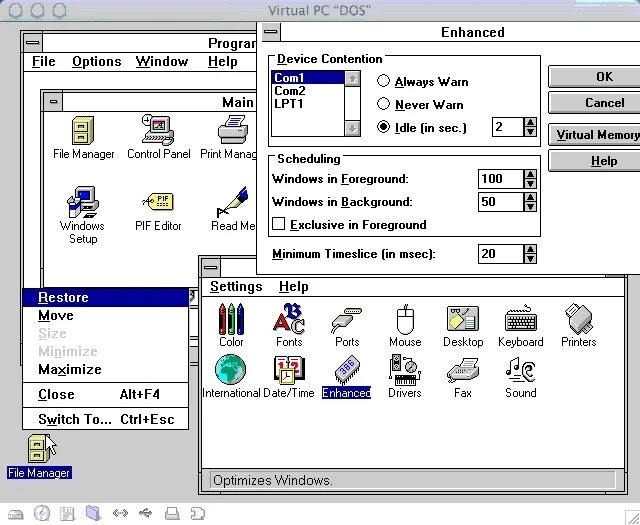The height and width of the screenshot is (525, 640).
Task: Select the Idle (in sec.) radio button
Action: pyautogui.click(x=383, y=127)
